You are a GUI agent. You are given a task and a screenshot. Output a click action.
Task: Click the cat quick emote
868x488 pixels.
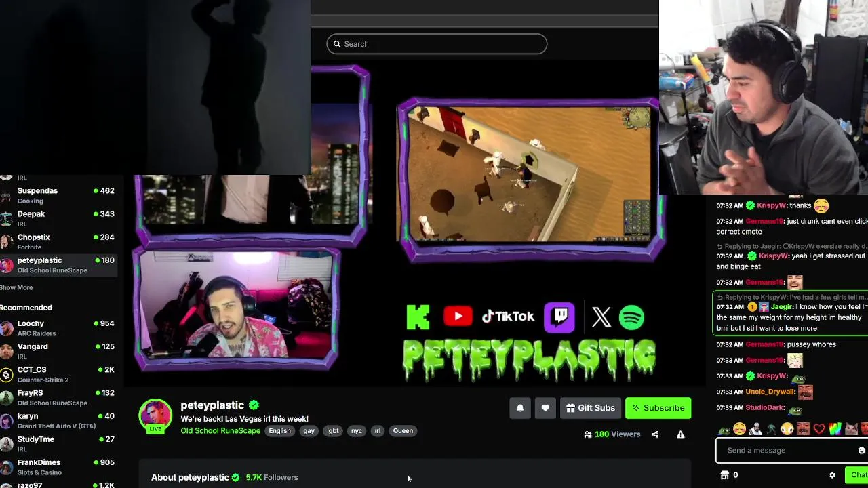click(851, 429)
